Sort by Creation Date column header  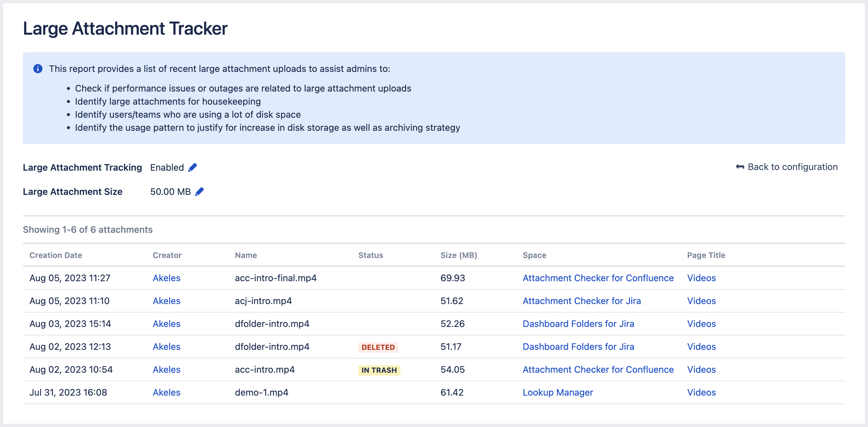pyautogui.click(x=56, y=255)
